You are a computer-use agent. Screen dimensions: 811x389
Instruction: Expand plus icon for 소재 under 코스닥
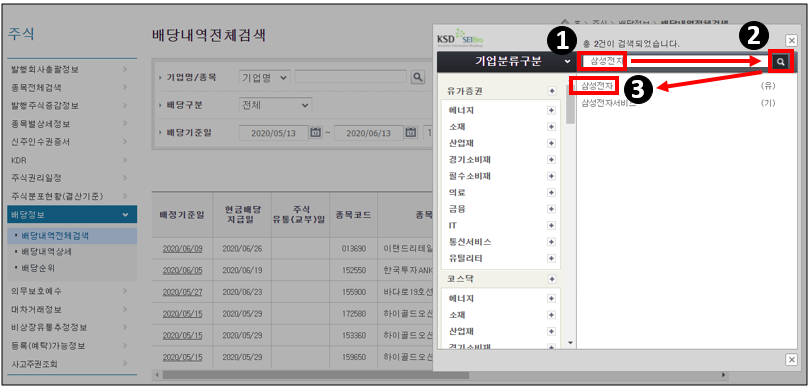(x=551, y=315)
